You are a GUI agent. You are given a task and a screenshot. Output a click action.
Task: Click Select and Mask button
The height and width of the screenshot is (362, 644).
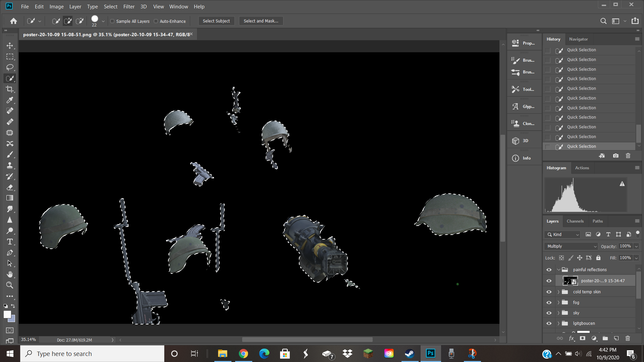(x=261, y=21)
